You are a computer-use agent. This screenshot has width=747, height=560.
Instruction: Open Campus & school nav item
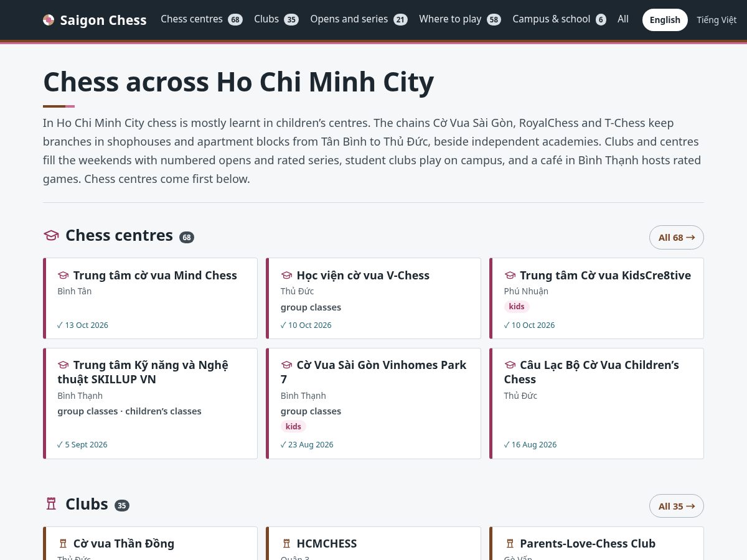(x=560, y=19)
